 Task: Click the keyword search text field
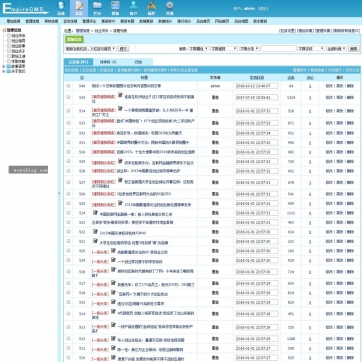click(278, 49)
